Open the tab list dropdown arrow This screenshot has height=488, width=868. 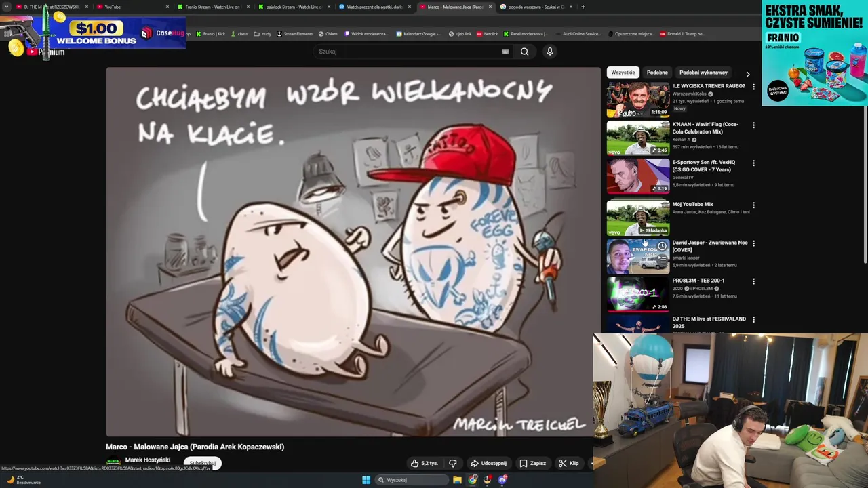coord(7,7)
